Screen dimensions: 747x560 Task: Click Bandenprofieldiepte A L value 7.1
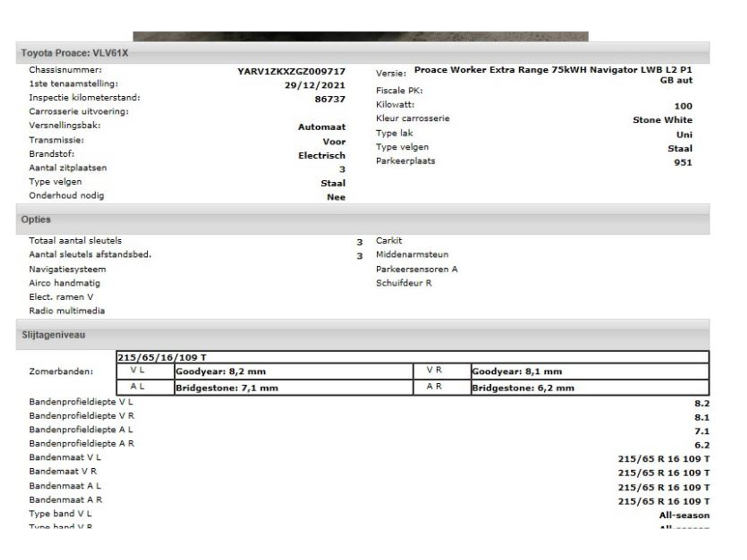point(702,431)
